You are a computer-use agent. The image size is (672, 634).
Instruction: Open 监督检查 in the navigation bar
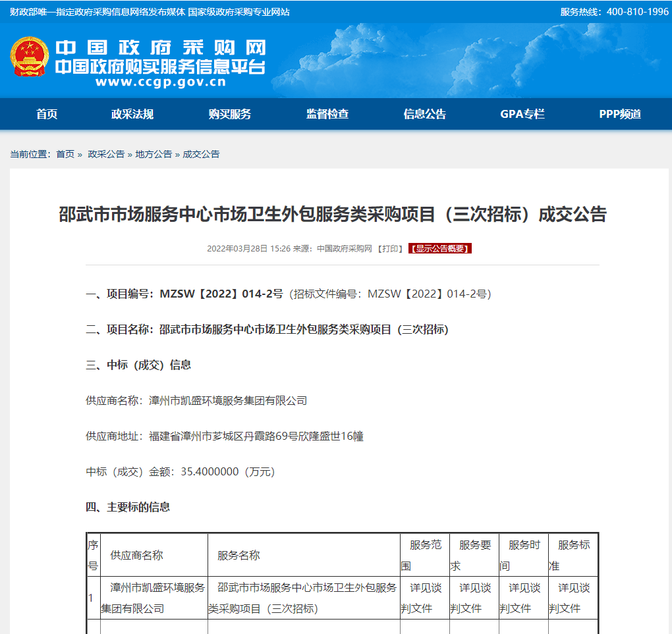coord(327,114)
